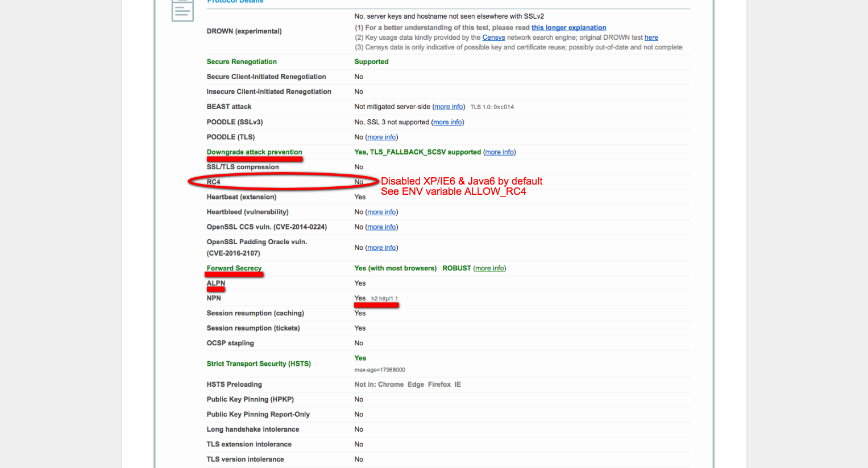
Task: Select 'Public Key Pinning (HPKP)' label
Action: coord(250,399)
